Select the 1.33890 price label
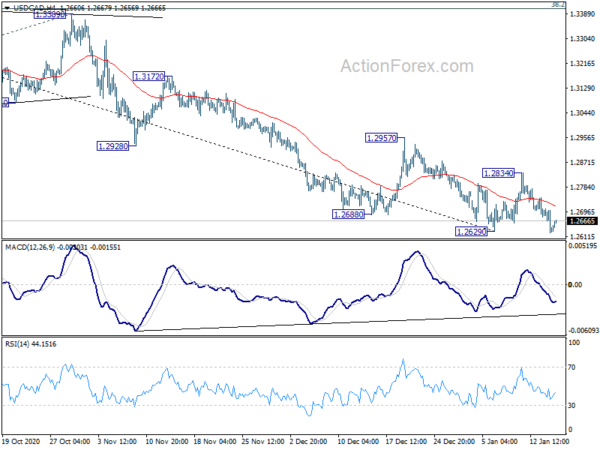 50,15
